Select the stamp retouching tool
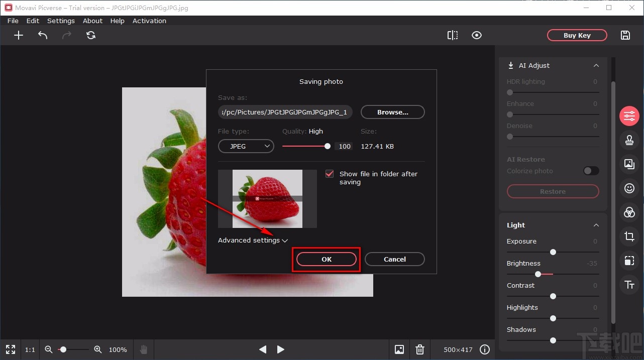This screenshot has width=644, height=360. pyautogui.click(x=629, y=140)
